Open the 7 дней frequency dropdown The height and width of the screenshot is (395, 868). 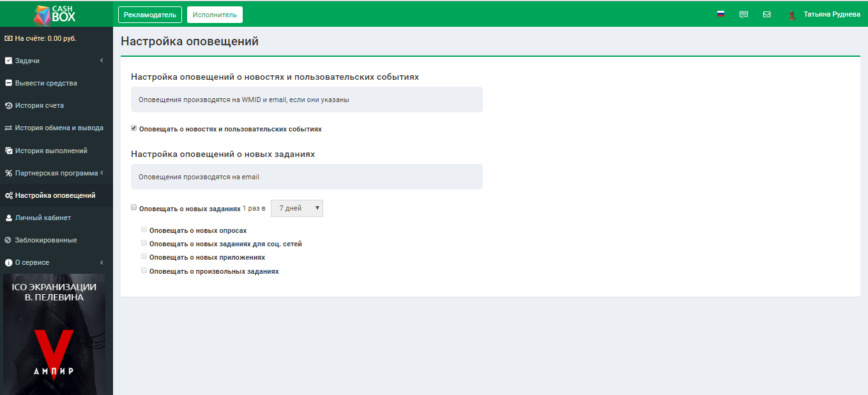(x=296, y=207)
